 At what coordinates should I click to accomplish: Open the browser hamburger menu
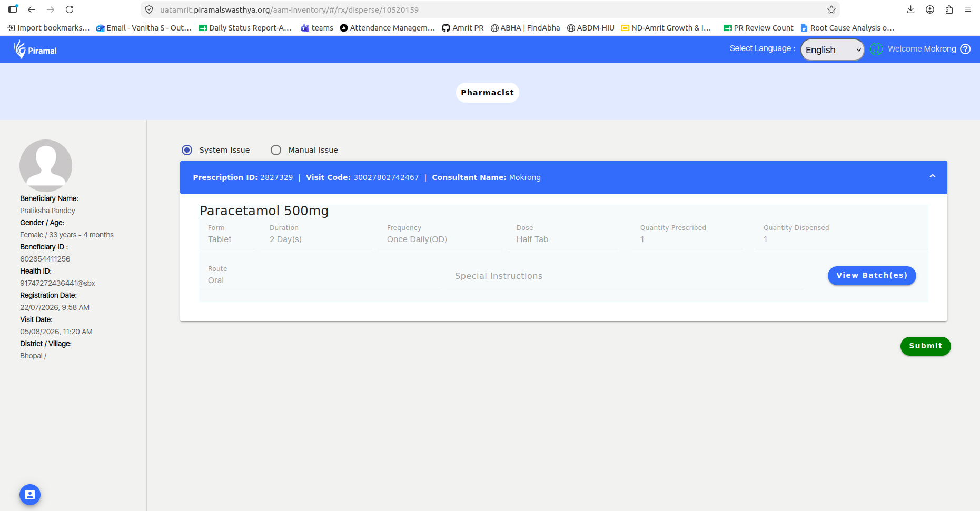968,9
